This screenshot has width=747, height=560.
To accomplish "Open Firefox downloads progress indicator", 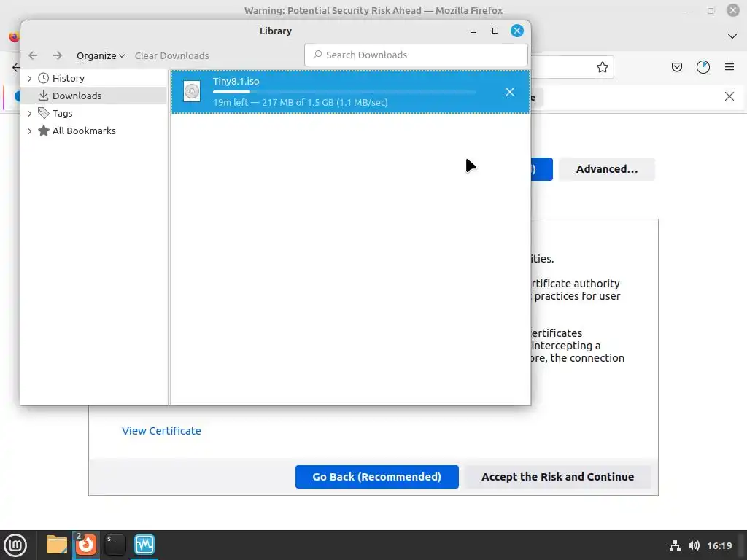I will tap(703, 67).
